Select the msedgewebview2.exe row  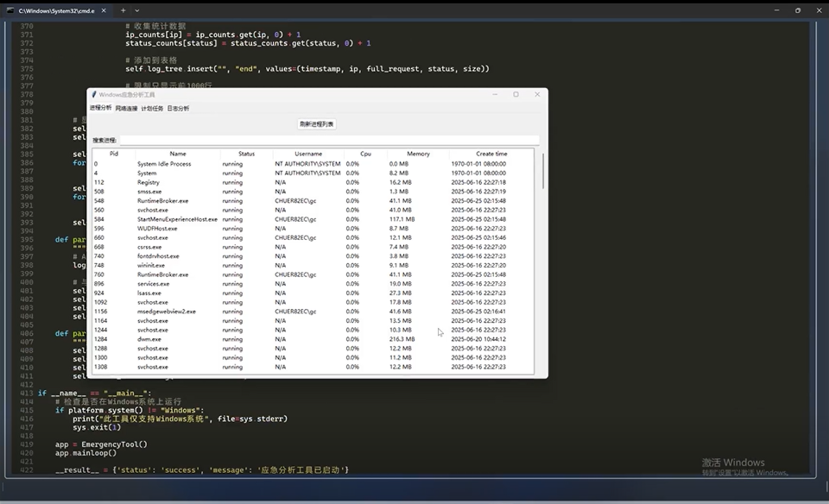point(313,312)
